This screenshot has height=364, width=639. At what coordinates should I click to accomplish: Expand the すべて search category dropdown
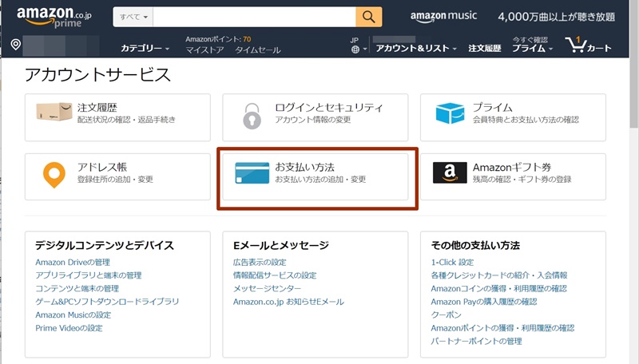tap(133, 17)
